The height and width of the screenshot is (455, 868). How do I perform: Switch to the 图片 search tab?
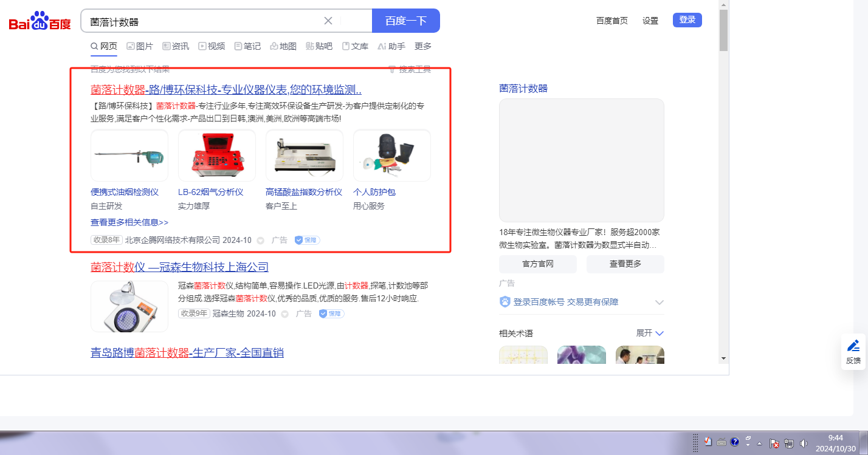click(x=140, y=46)
